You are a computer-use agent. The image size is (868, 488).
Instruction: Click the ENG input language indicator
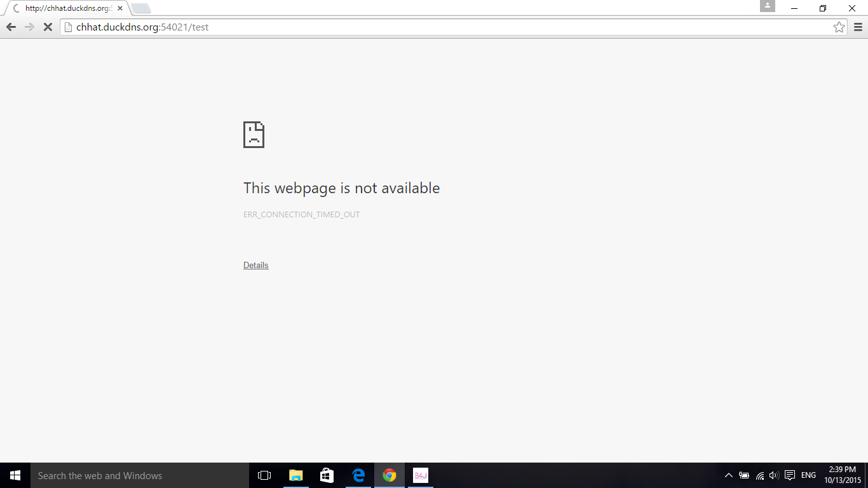(x=808, y=475)
